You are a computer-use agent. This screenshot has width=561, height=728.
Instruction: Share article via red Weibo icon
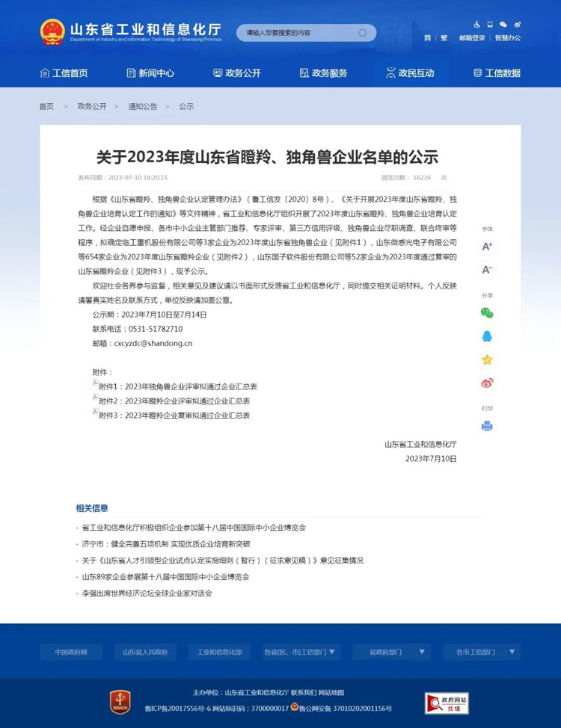pos(487,383)
